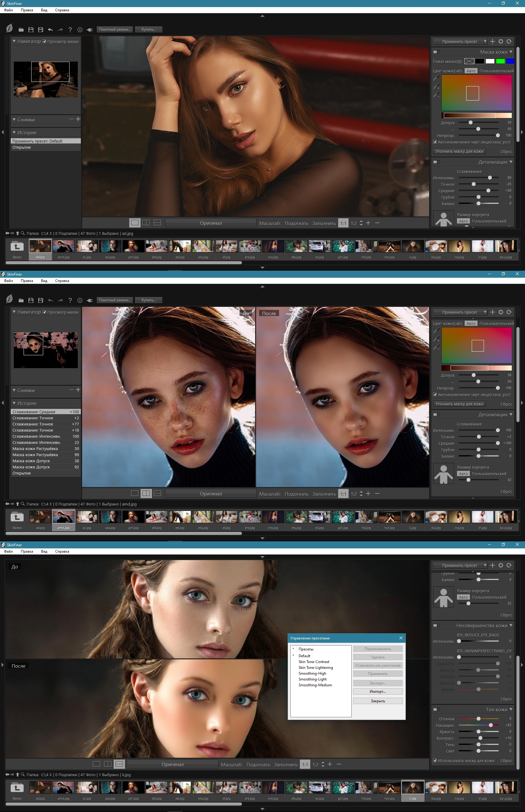Collapse the Тон кожи section arrow in bottom window
The width and height of the screenshot is (525, 812).
511,709
